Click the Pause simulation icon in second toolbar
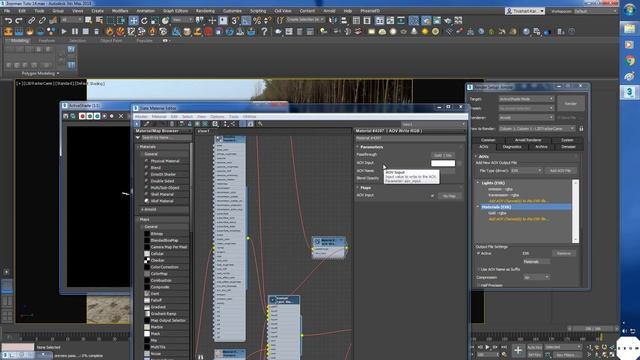The image size is (640, 360). pyautogui.click(x=75, y=31)
